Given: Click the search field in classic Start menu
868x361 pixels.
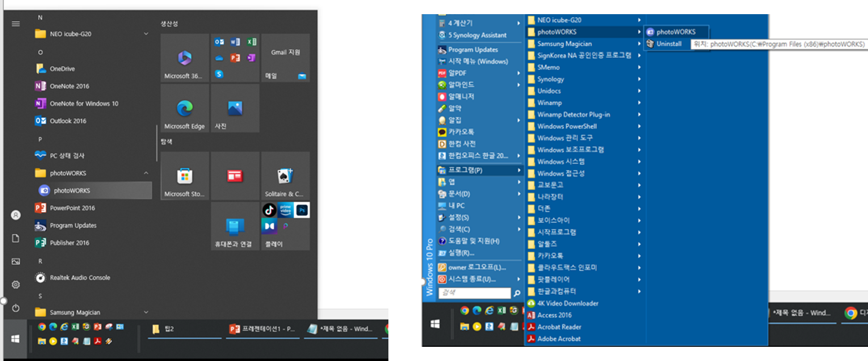Looking at the screenshot, I should [475, 293].
